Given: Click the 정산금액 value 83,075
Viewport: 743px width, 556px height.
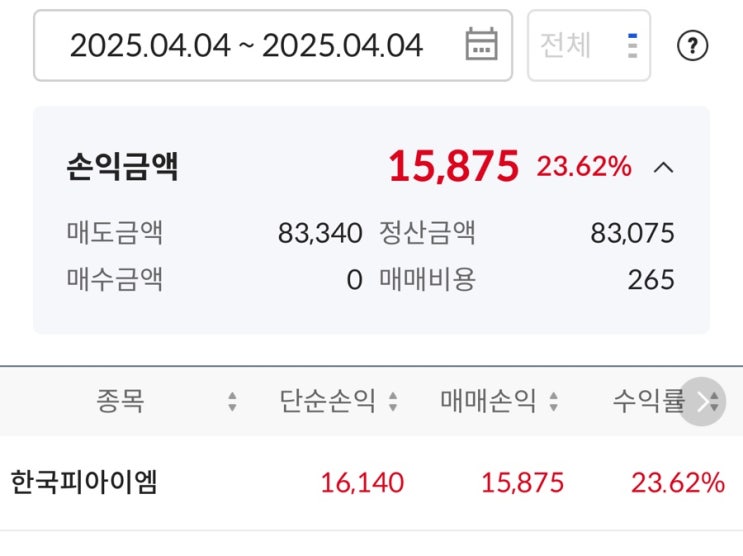Looking at the screenshot, I should (632, 234).
